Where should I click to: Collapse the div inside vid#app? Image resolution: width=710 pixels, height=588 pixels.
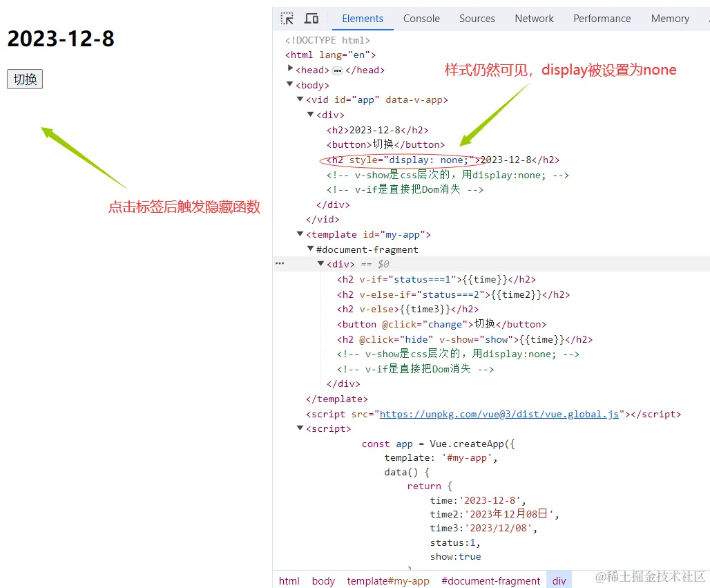310,114
